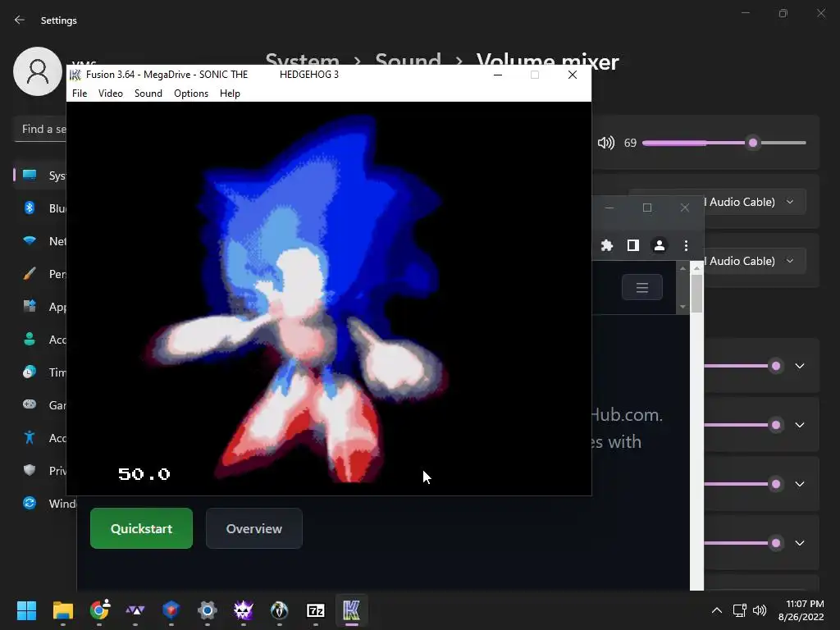Open the Video menu in Fusion
Image resolution: width=840 pixels, height=630 pixels.
[111, 94]
